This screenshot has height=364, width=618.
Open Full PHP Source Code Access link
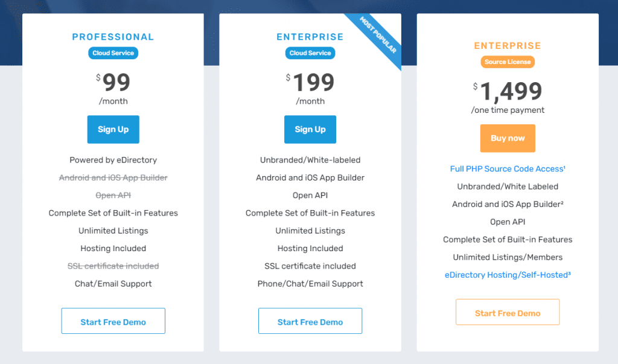pos(508,169)
